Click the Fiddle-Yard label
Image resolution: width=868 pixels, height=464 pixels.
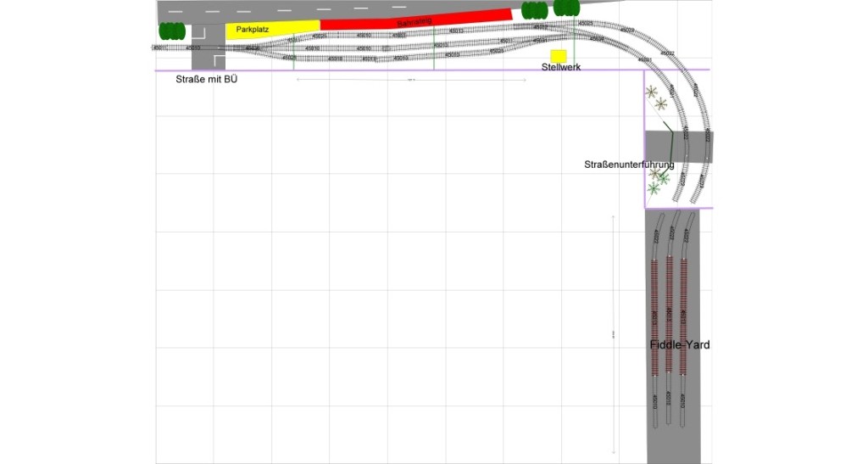point(679,345)
